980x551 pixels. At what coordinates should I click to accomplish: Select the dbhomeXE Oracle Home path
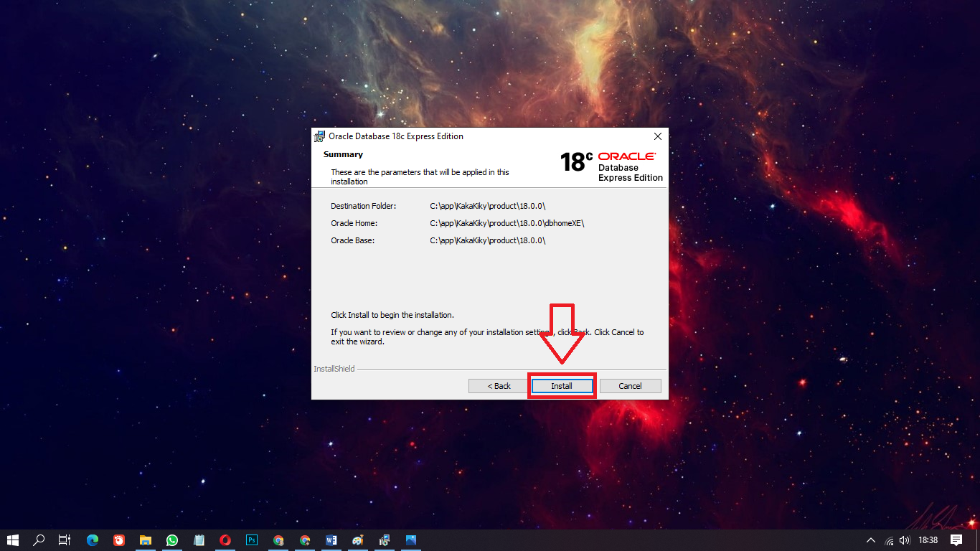coord(507,223)
